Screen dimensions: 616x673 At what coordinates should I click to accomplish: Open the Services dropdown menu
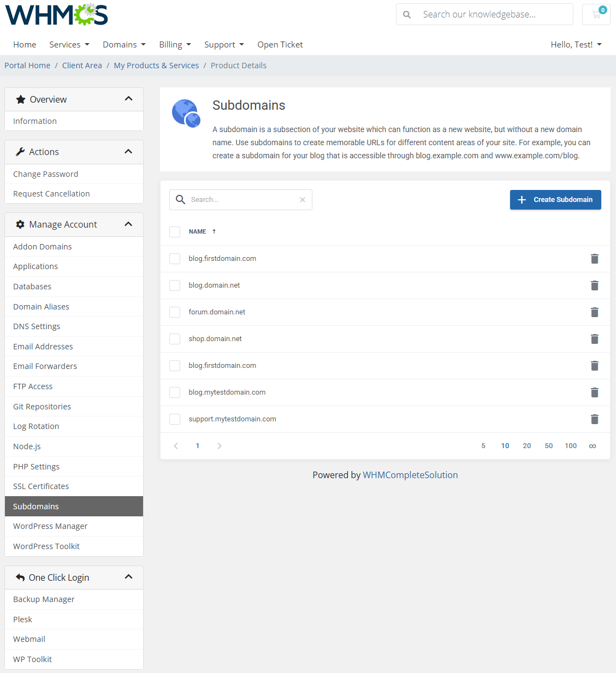click(69, 44)
